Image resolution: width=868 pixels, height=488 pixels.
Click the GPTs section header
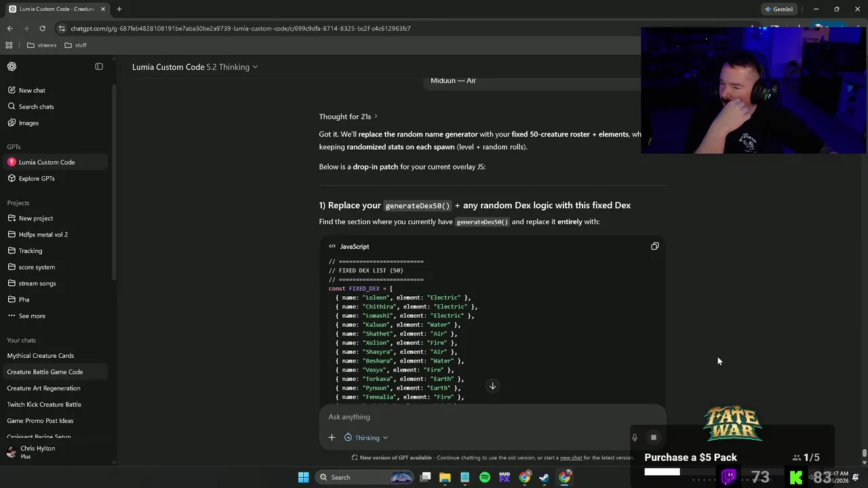[x=14, y=146]
